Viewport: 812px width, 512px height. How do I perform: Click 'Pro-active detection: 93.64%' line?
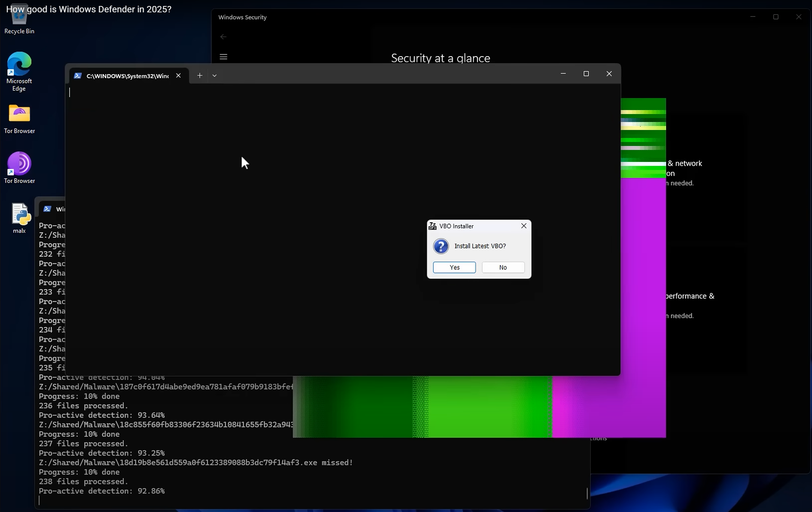pyautogui.click(x=102, y=415)
